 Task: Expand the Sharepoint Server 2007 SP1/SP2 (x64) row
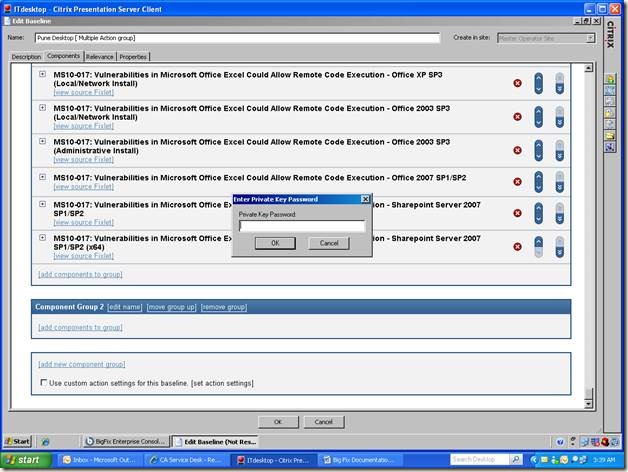[x=42, y=238]
